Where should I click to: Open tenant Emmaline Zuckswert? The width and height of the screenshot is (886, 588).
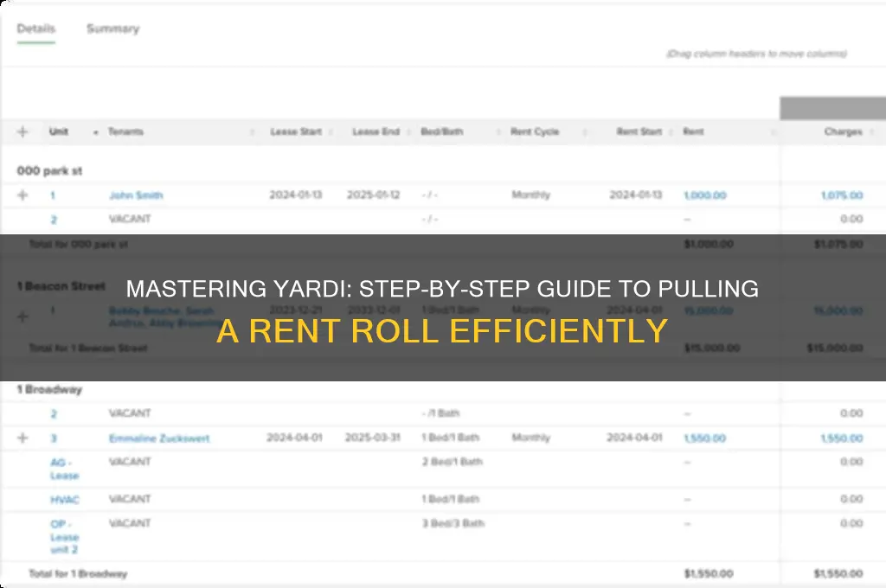159,438
